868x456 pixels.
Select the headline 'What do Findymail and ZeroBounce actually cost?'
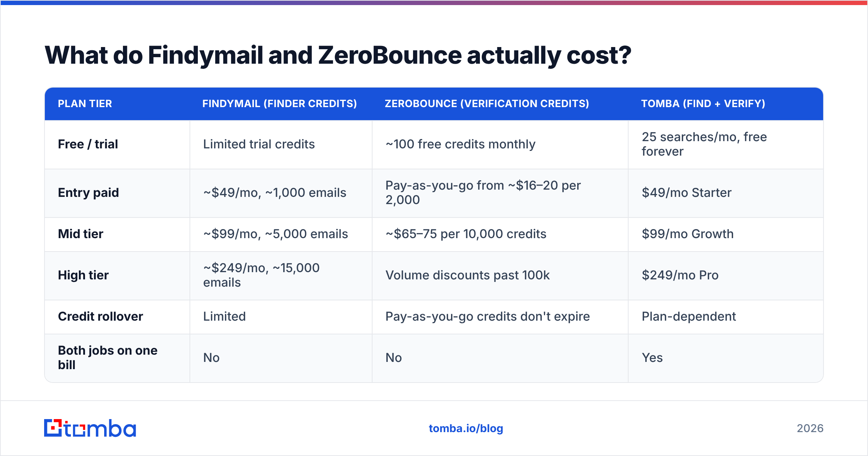[x=338, y=55]
